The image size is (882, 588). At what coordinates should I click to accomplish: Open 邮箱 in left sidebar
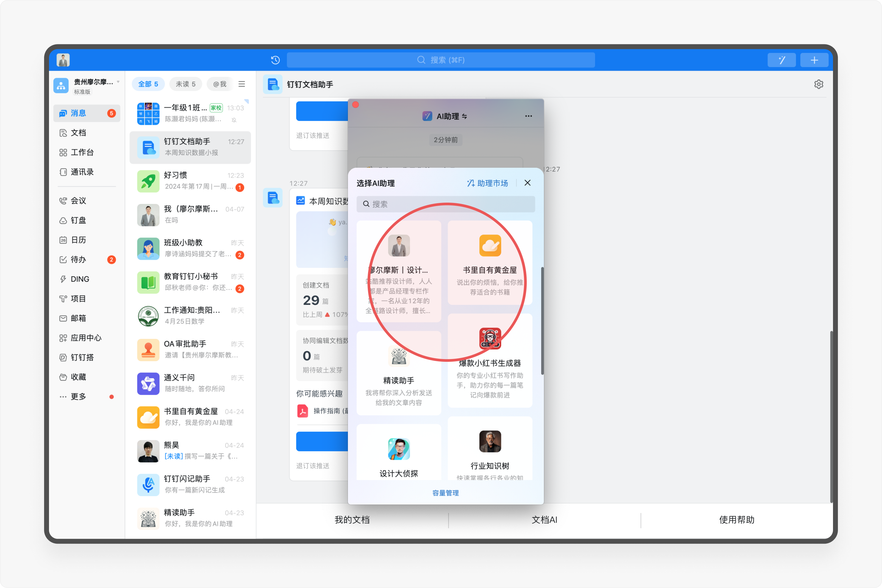coord(87,318)
